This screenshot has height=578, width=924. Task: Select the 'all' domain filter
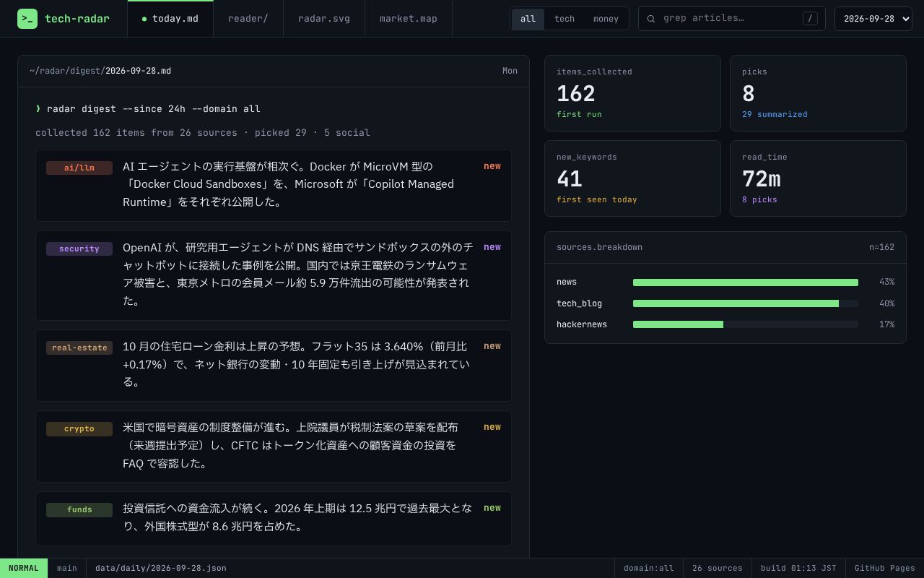(x=528, y=19)
